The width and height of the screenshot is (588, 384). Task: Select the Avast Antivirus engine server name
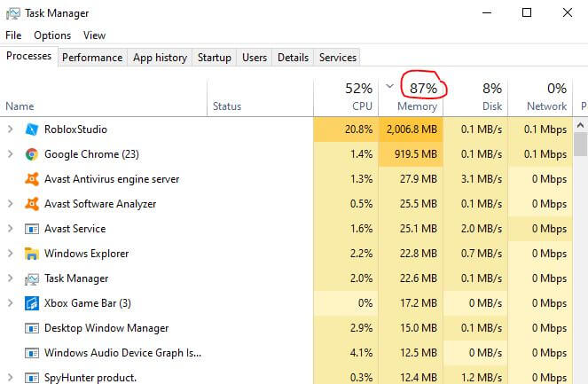pos(112,179)
